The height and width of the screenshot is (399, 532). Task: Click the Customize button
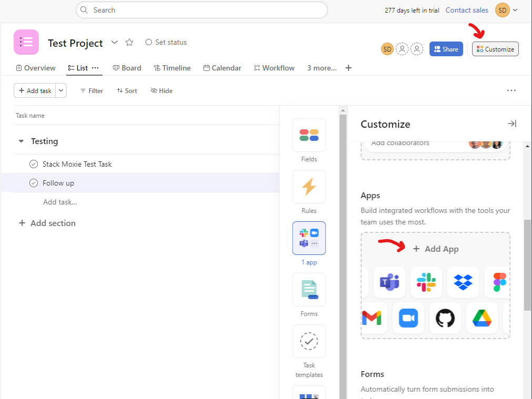[x=495, y=49]
